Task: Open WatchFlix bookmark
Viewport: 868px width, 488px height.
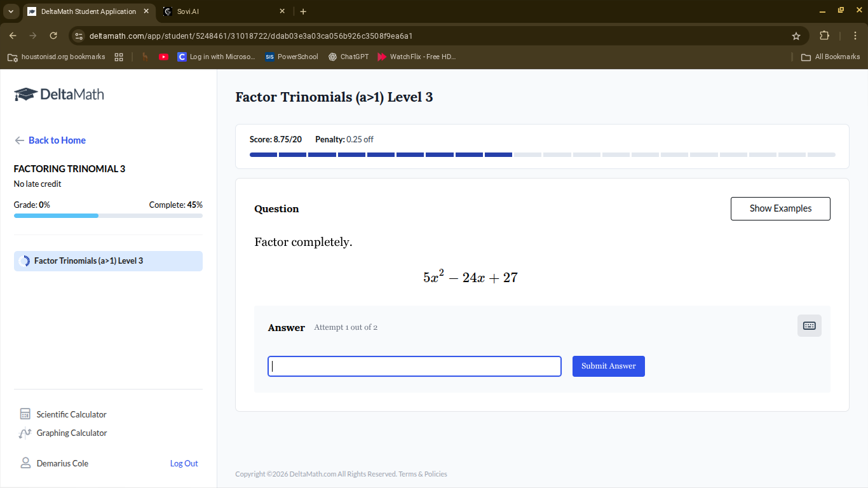Action: click(x=417, y=57)
